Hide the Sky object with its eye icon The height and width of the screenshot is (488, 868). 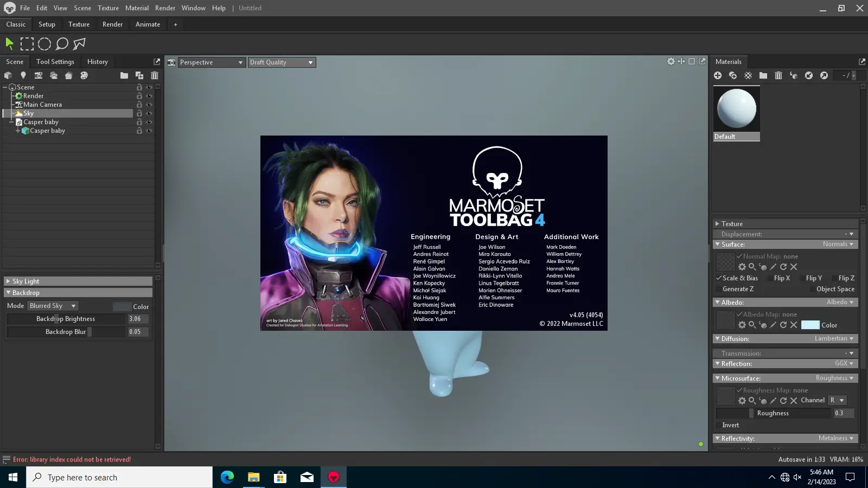click(x=149, y=113)
